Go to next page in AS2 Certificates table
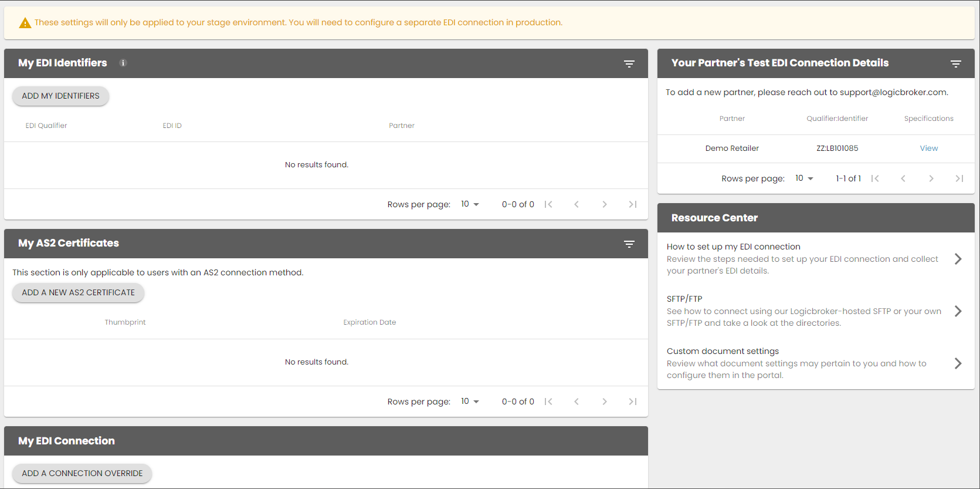The image size is (980, 489). 604,402
